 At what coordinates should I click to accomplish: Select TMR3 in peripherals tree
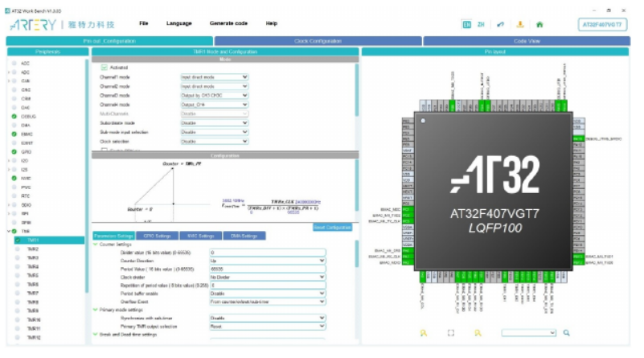(x=33, y=257)
